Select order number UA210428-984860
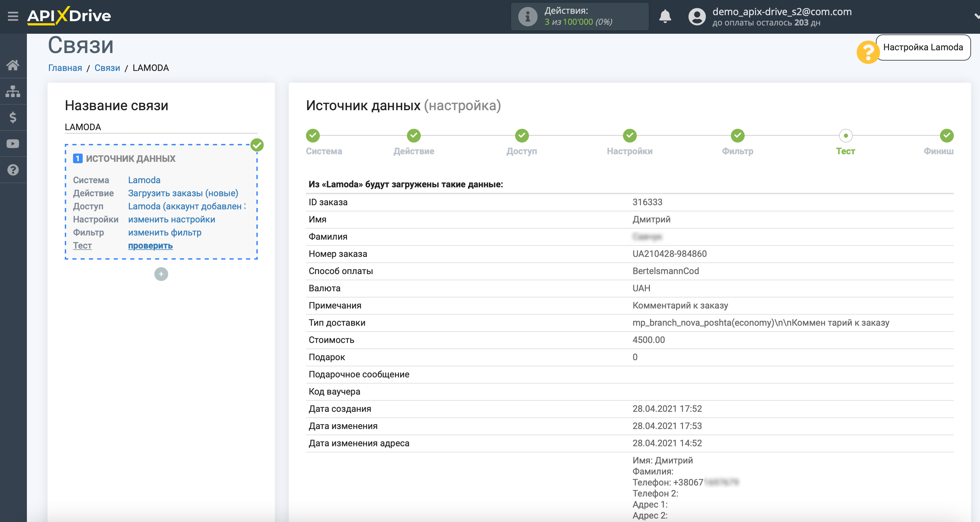980x522 pixels. pos(670,254)
